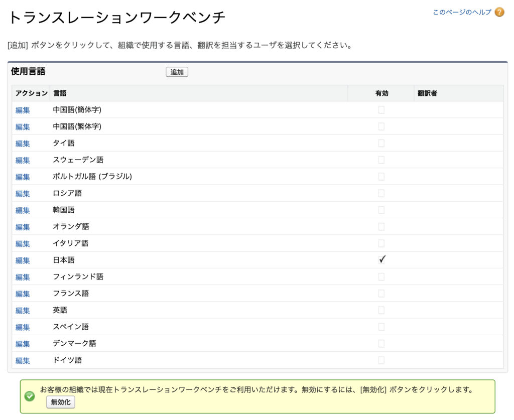Toggle the 有効 checkbox for ドイツ語
514x420 pixels.
point(381,360)
